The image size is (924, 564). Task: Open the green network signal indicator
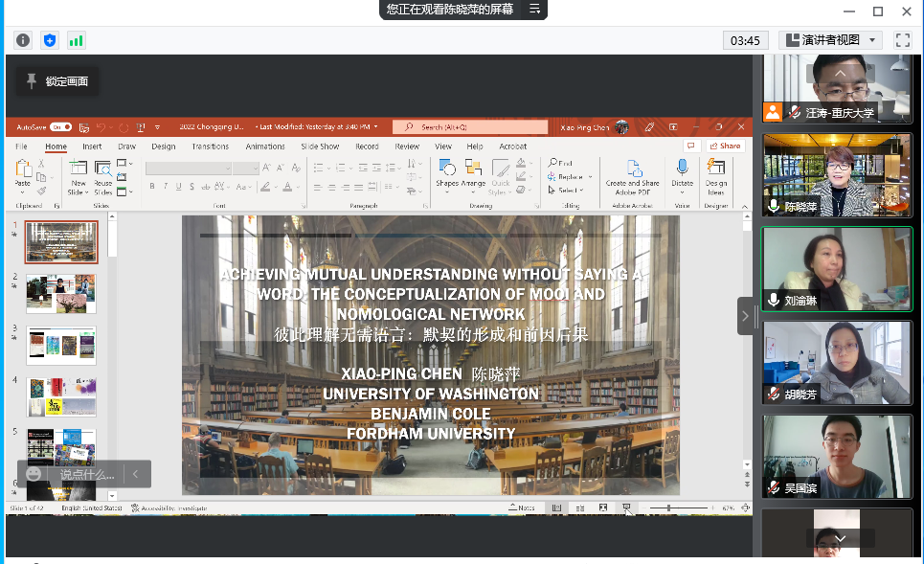[76, 40]
